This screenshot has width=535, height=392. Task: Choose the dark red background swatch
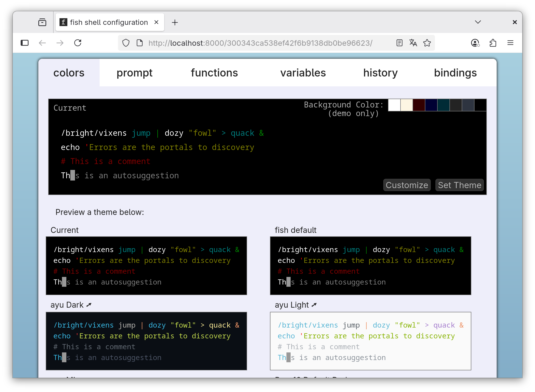click(x=419, y=105)
